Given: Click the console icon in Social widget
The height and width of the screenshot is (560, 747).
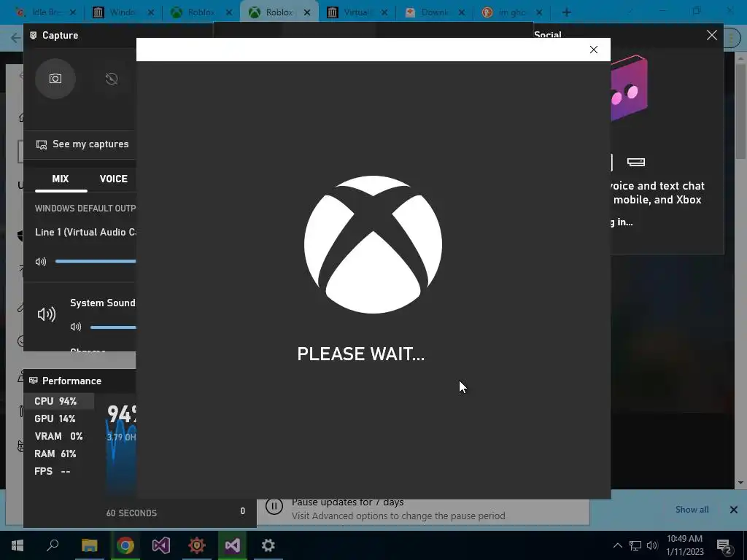Looking at the screenshot, I should pos(636,163).
